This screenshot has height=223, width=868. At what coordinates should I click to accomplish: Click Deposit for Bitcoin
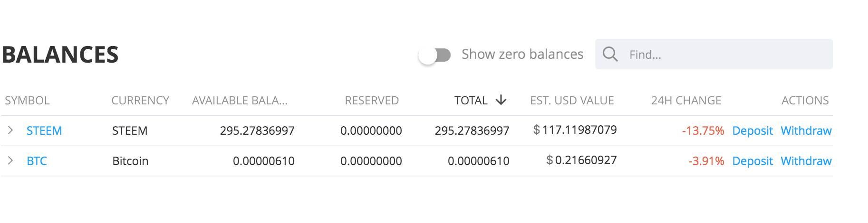[x=752, y=161]
